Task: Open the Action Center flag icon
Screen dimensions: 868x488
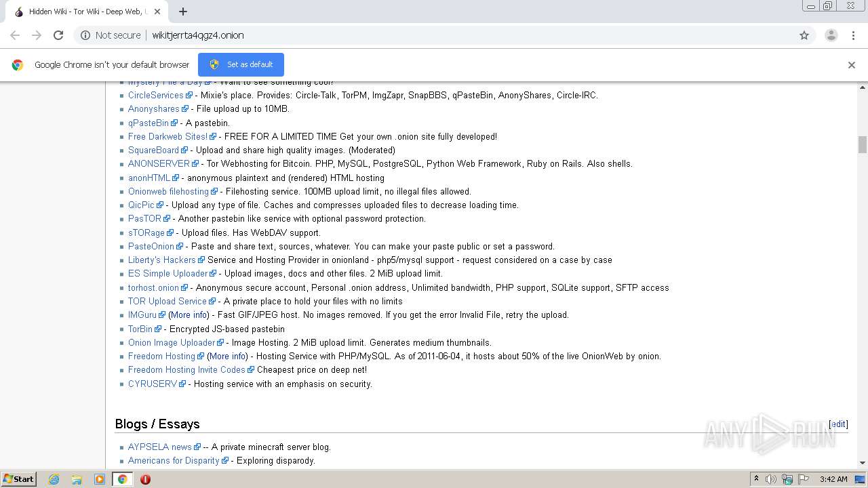Action: pos(804,479)
